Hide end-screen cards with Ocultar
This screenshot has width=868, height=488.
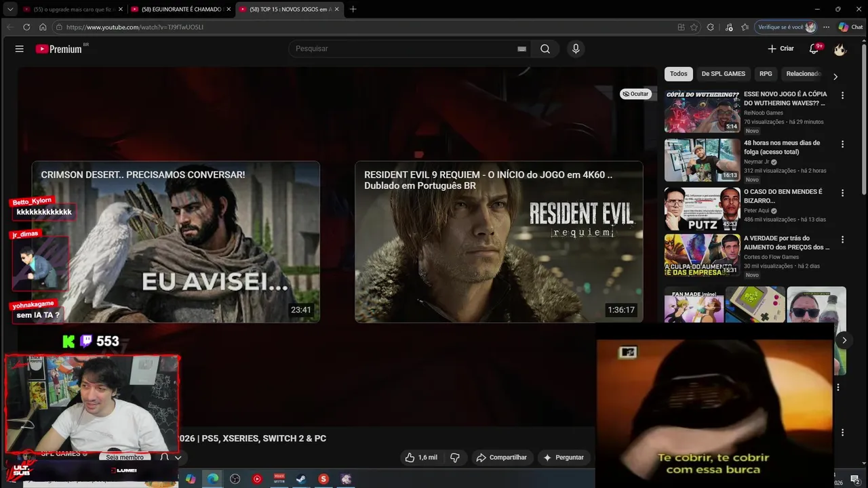(636, 94)
